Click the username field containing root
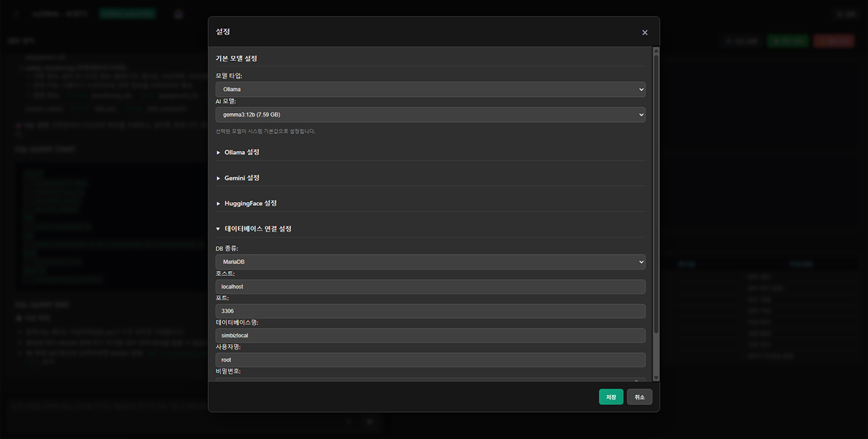 pyautogui.click(x=430, y=360)
